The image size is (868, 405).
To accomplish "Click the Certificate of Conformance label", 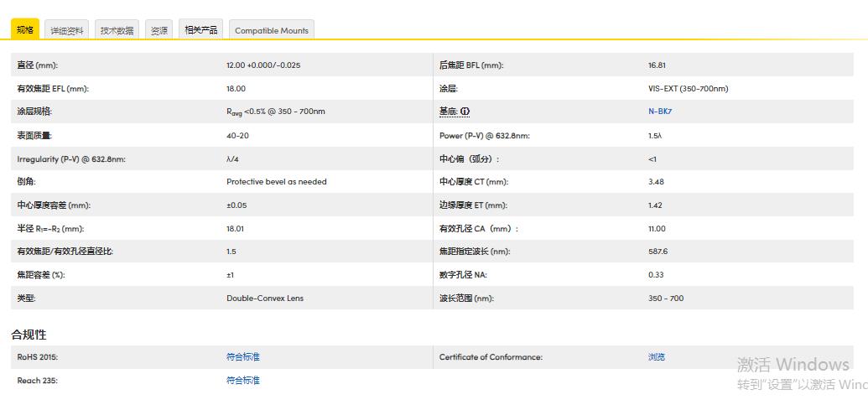I will [491, 357].
